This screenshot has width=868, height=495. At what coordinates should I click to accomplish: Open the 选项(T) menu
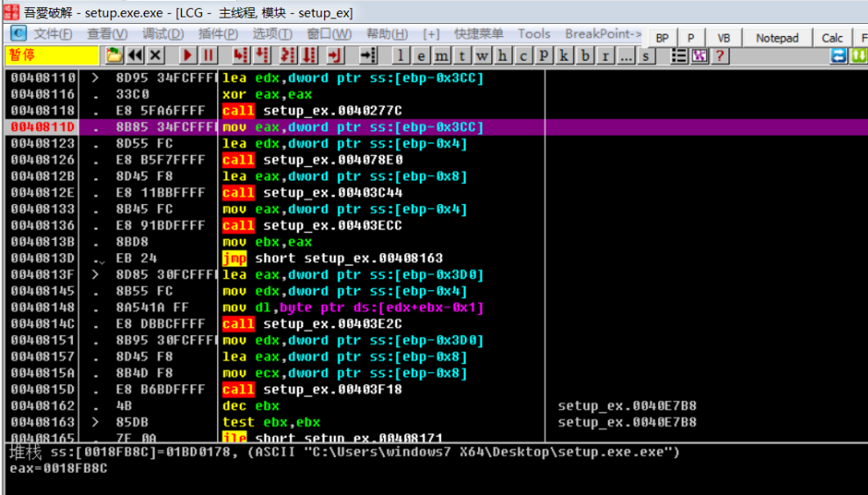[x=272, y=33]
